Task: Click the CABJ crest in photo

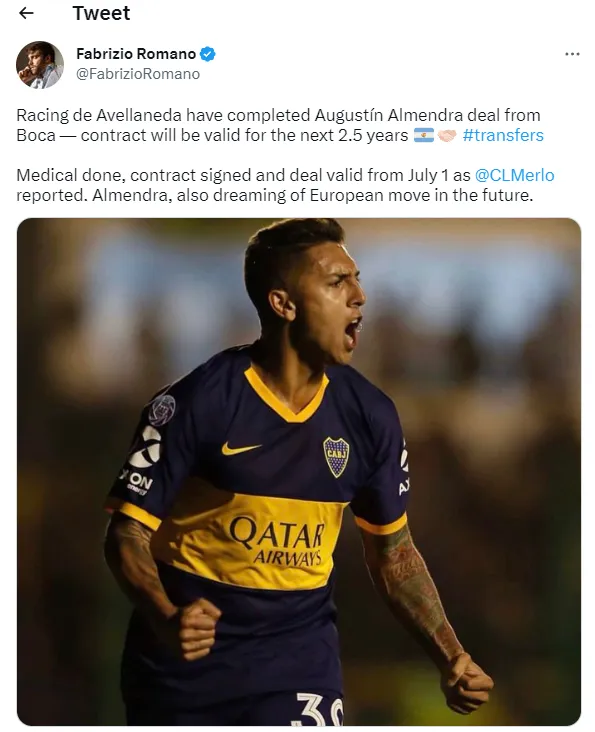Action: 336,457
